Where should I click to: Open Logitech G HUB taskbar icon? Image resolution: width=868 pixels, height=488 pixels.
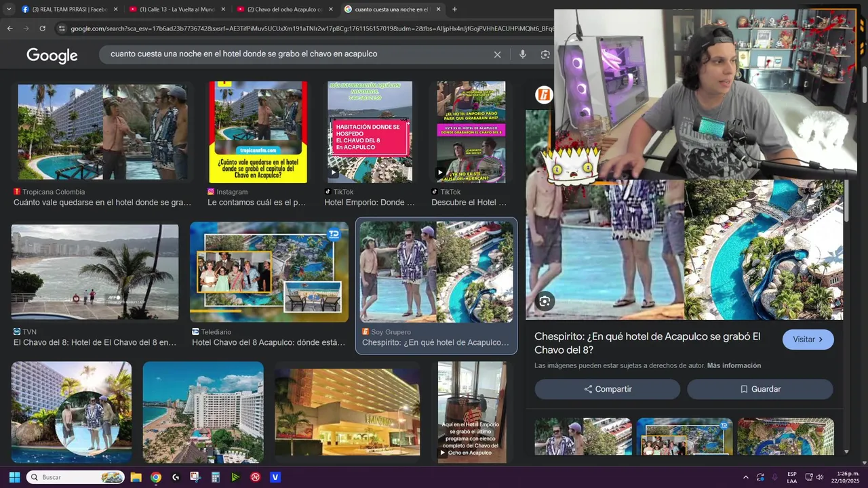tap(176, 477)
